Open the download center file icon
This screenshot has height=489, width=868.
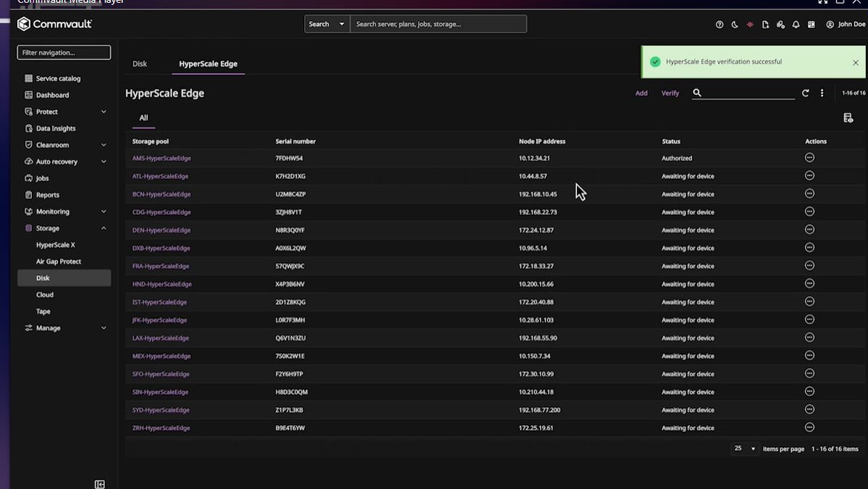tap(765, 24)
